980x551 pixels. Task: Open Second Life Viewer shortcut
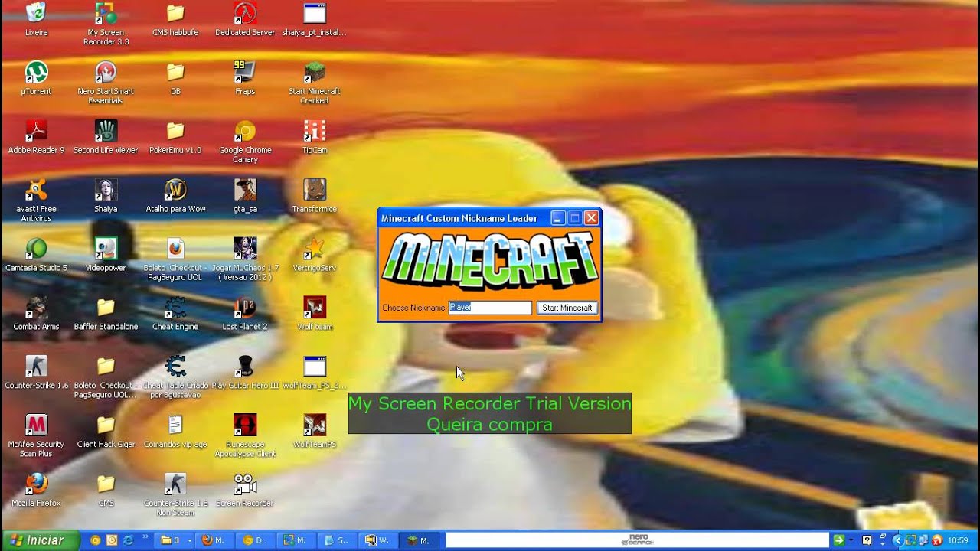(106, 138)
